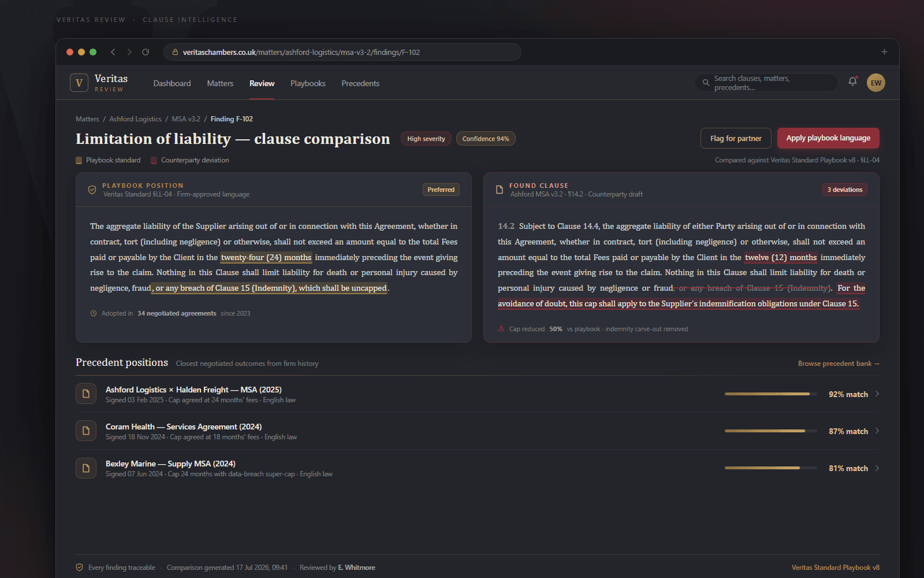Click the Playbook Position shield icon

[x=92, y=190]
